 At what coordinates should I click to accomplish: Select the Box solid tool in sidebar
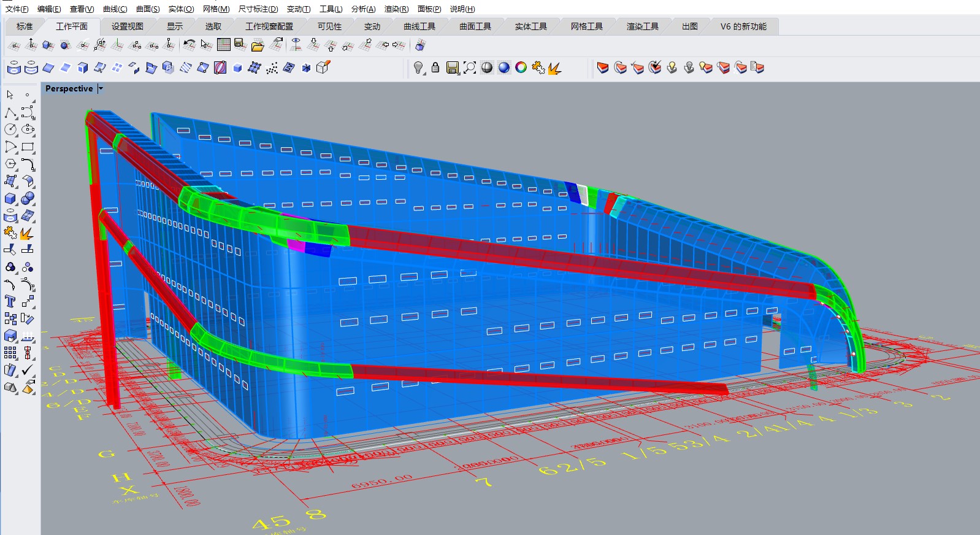[x=10, y=199]
